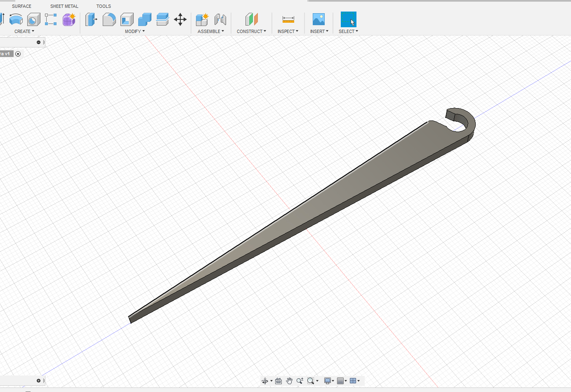This screenshot has height=392, width=571.
Task: Open Display Settings monitor icon
Action: point(328,381)
